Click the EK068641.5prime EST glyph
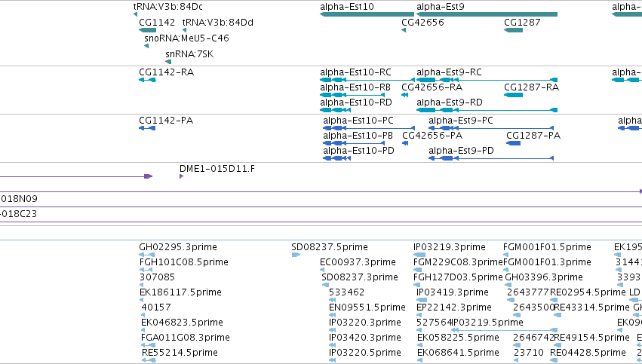Image resolution: width=642 pixels, height=364 pixels. click(420, 360)
